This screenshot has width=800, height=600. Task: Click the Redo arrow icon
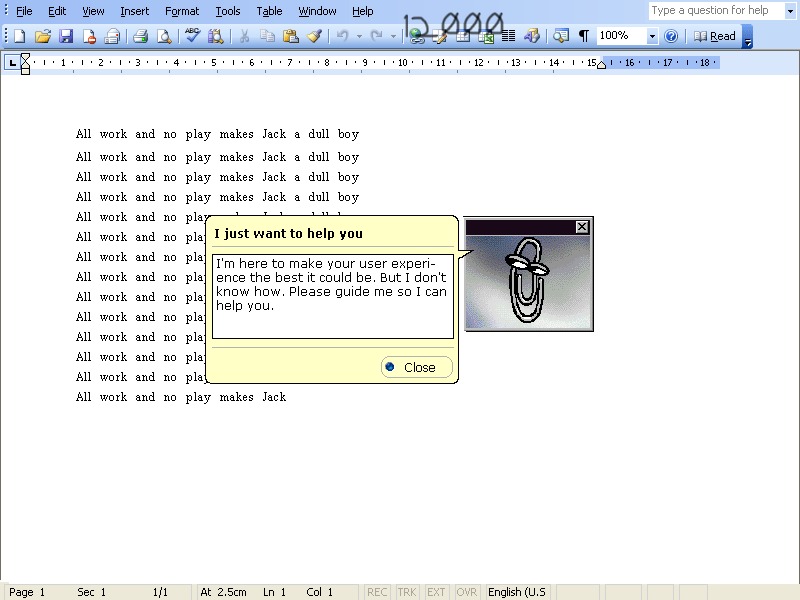tap(377, 36)
